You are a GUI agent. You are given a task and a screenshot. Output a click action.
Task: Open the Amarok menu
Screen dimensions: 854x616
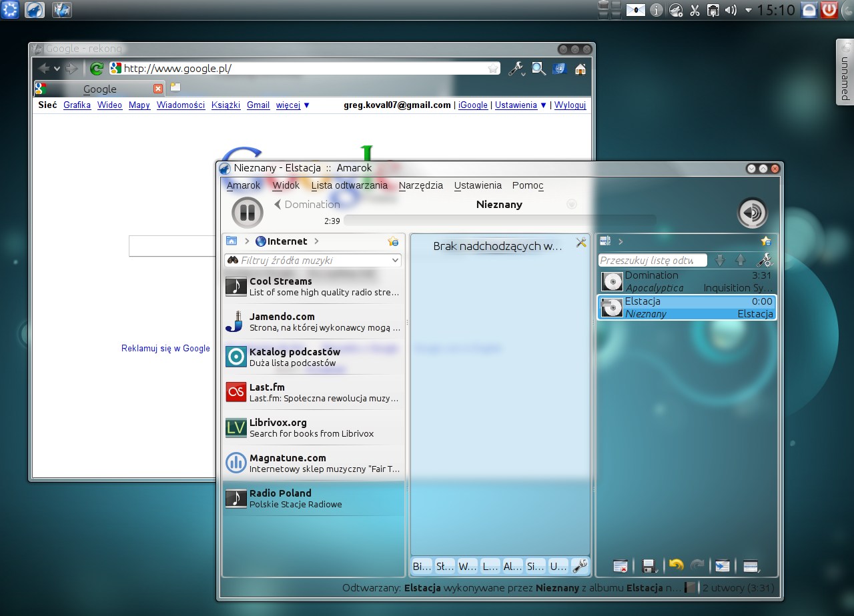click(x=244, y=185)
